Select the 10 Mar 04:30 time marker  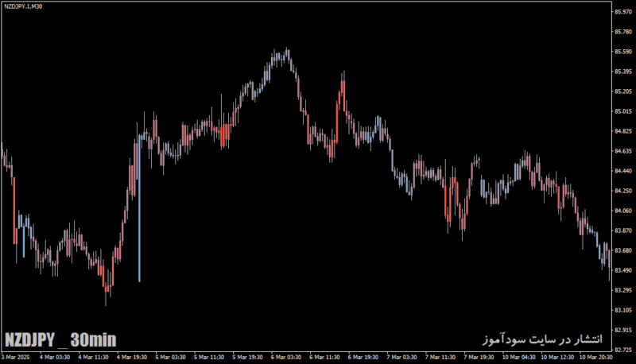[x=520, y=357]
